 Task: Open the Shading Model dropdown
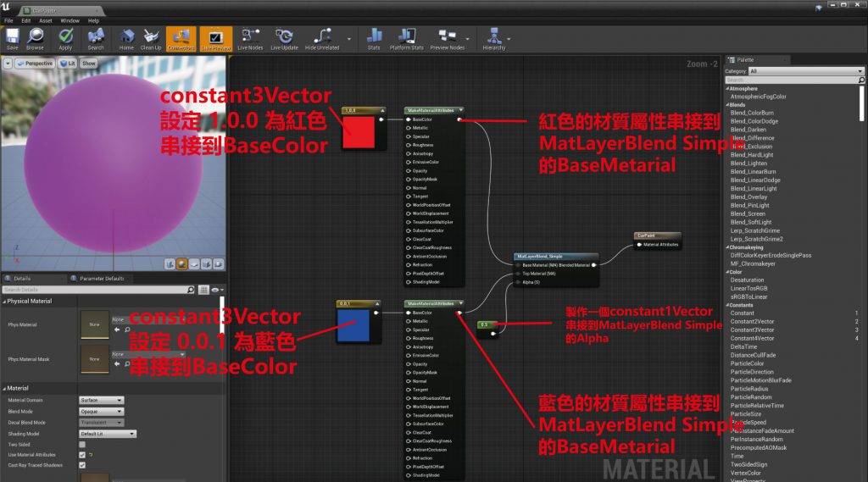click(107, 433)
